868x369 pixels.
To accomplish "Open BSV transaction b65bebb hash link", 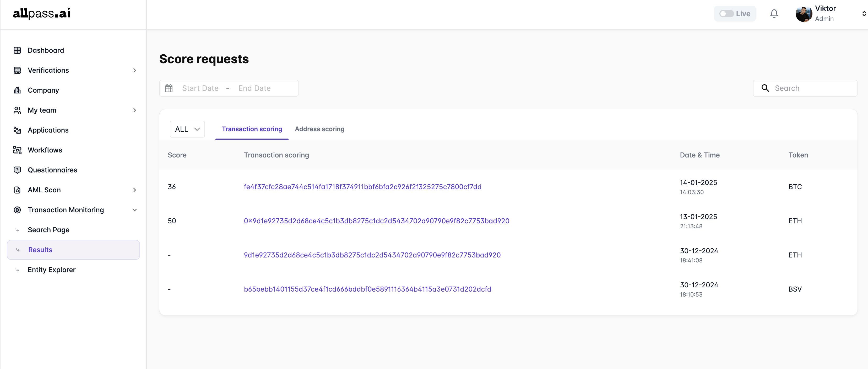I will tap(367, 289).
